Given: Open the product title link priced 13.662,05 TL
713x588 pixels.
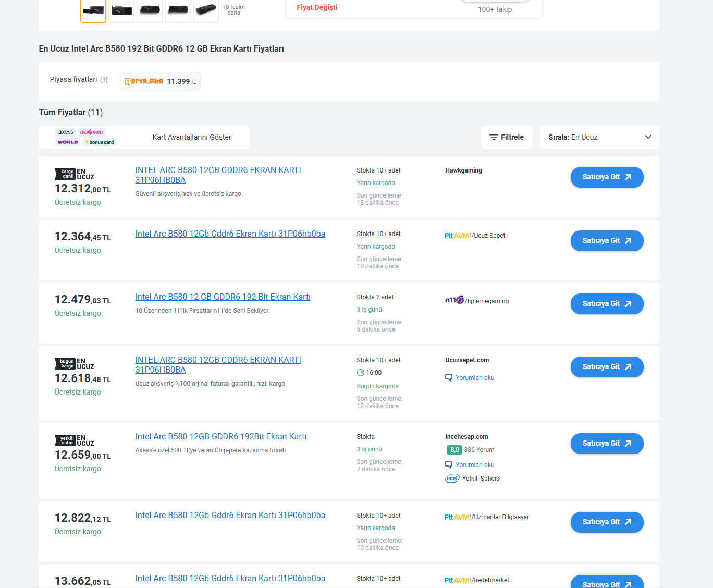Looking at the screenshot, I should click(x=230, y=579).
